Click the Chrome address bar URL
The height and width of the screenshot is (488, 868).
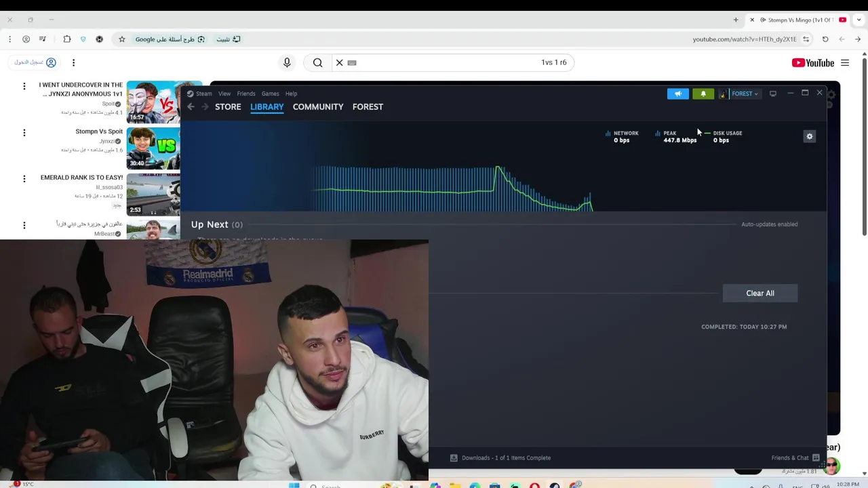[745, 39]
